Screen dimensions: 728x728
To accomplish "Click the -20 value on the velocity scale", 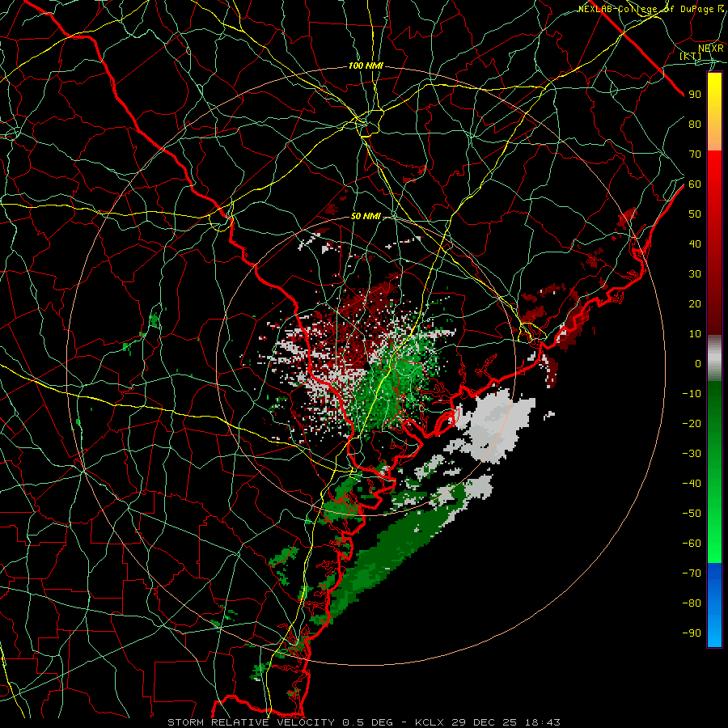I will point(692,424).
